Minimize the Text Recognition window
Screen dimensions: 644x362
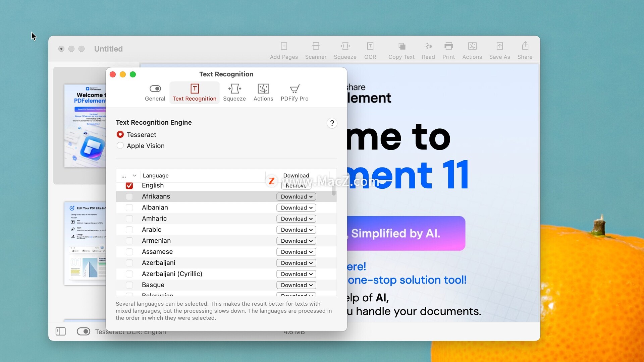123,74
